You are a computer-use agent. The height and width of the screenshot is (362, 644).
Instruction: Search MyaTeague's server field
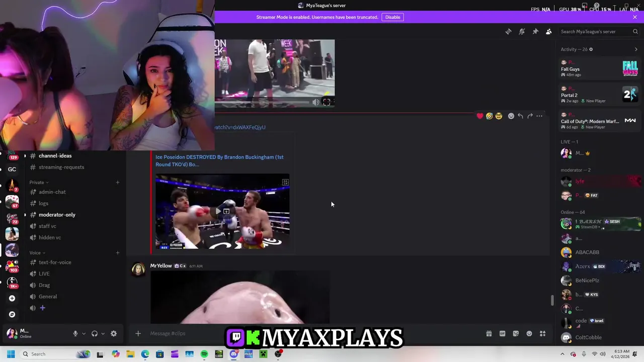[x=599, y=31]
